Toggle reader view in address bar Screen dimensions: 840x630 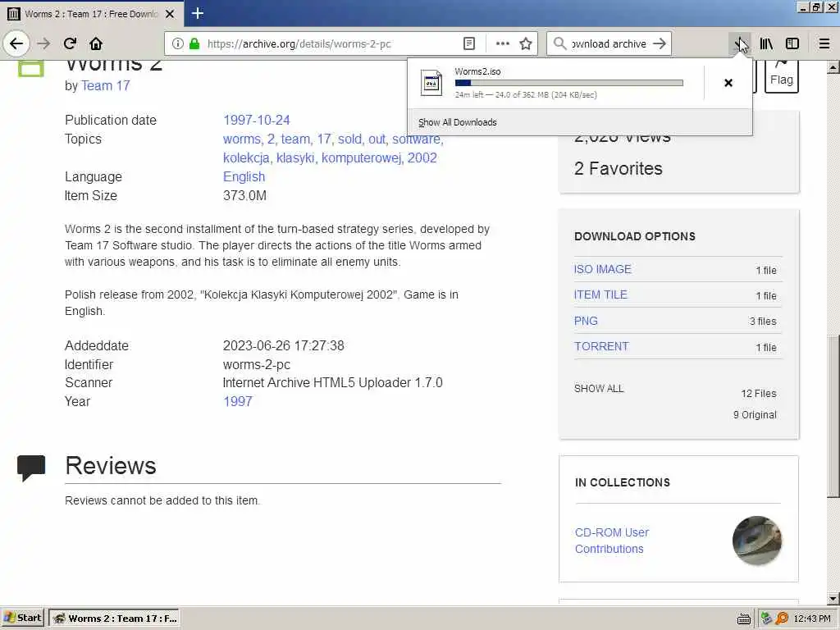tap(468, 43)
